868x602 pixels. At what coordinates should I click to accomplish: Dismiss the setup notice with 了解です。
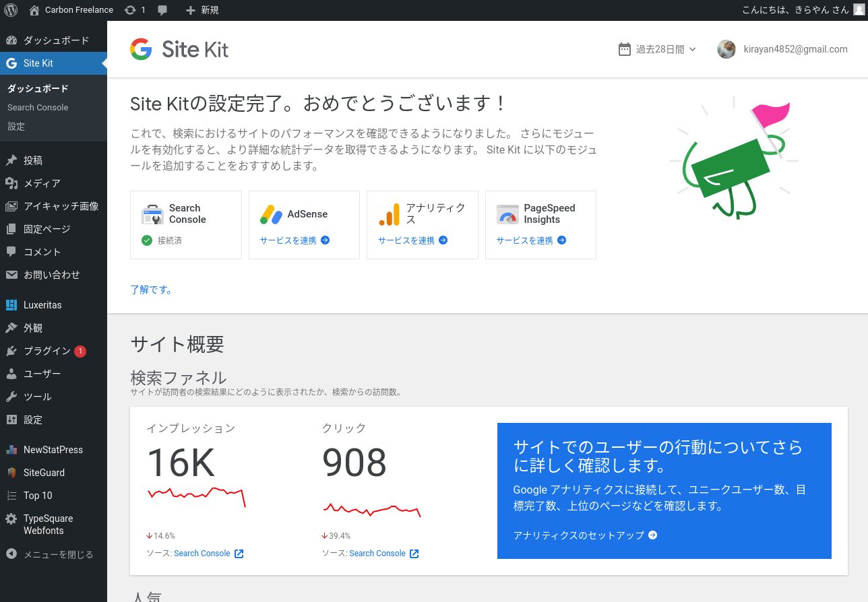pos(152,290)
